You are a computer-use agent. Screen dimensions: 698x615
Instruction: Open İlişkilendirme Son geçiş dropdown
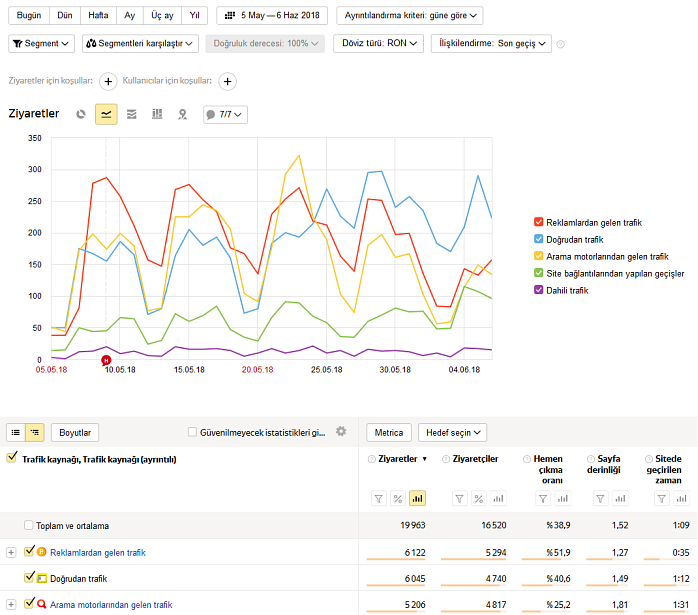(x=491, y=44)
